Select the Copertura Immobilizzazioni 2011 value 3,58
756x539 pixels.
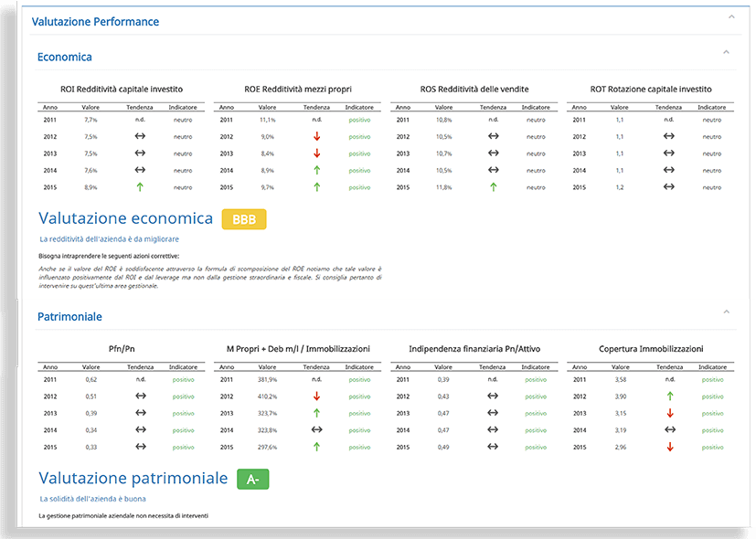(x=621, y=379)
